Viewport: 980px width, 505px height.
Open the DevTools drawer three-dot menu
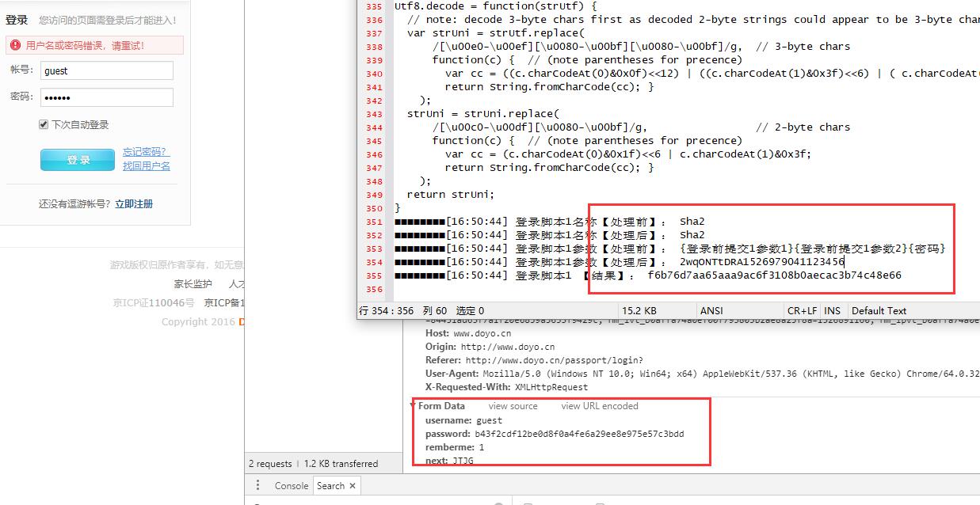(x=257, y=485)
